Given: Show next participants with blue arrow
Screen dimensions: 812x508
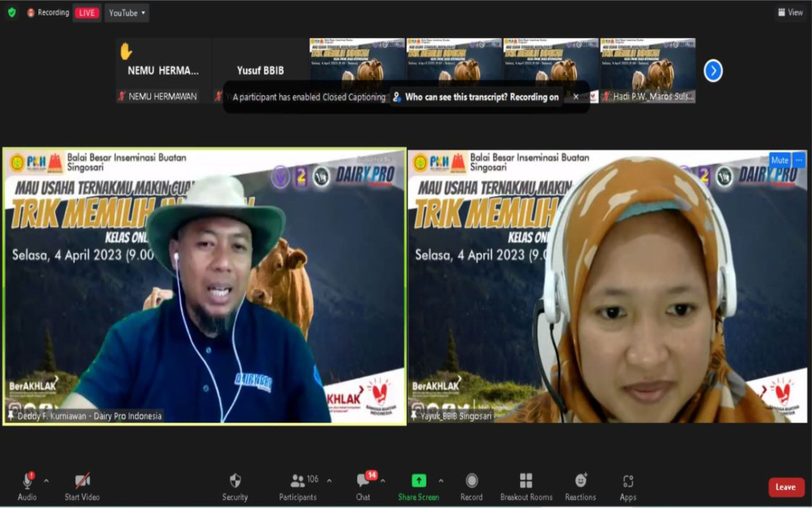Looking at the screenshot, I should [x=713, y=71].
